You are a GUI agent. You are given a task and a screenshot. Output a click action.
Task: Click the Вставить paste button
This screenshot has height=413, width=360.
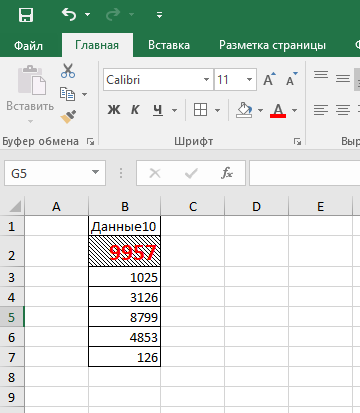click(30, 88)
